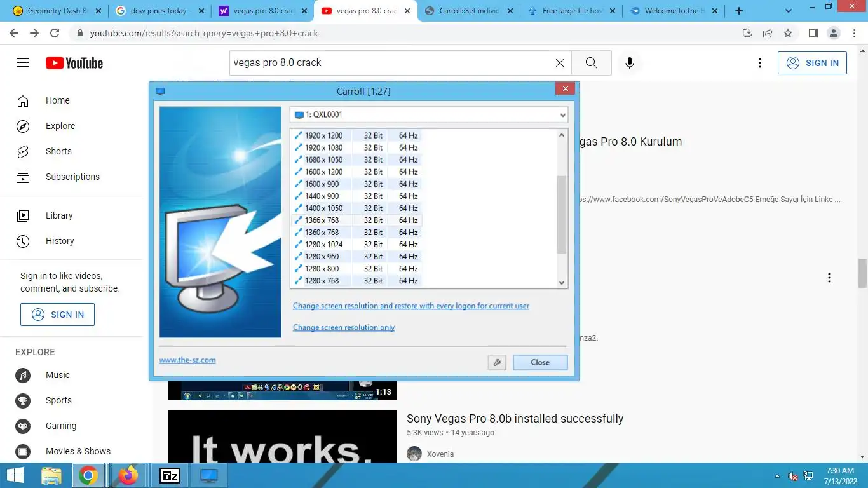Open Subscriptions in YouTube sidebar
The height and width of the screenshot is (488, 868).
point(71,177)
